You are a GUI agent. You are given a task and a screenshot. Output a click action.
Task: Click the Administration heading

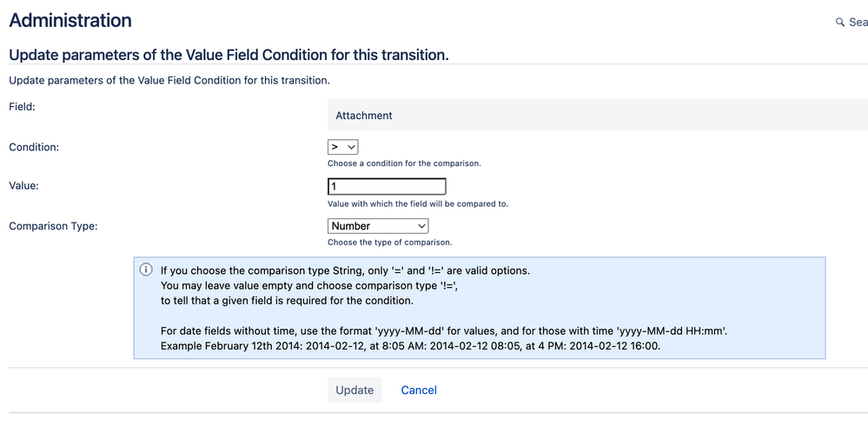point(70,20)
